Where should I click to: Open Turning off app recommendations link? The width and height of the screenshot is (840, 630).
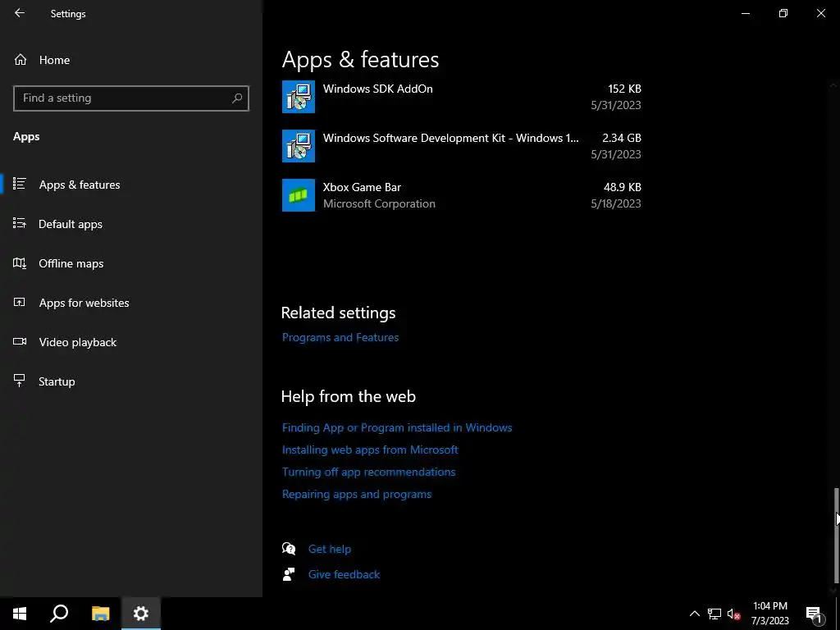coord(368,472)
